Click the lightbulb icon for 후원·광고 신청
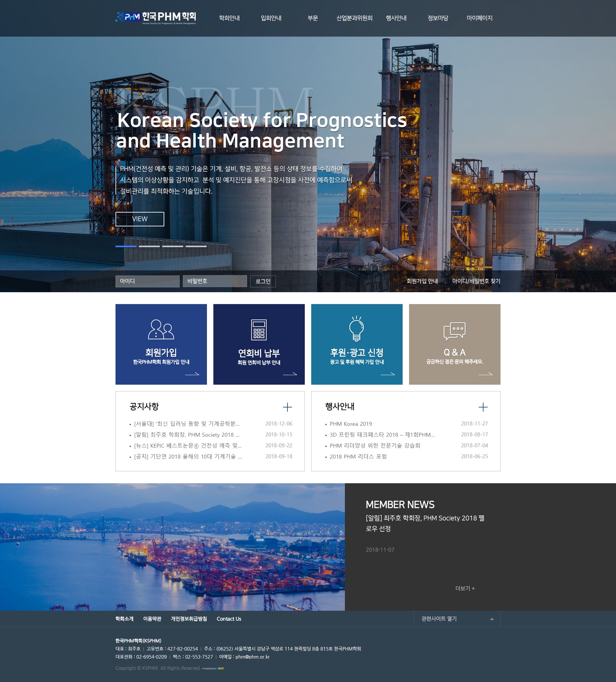This screenshot has height=682, width=616. pyautogui.click(x=356, y=328)
